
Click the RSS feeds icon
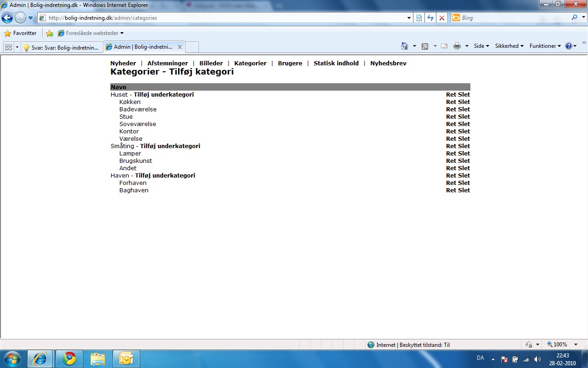click(425, 46)
